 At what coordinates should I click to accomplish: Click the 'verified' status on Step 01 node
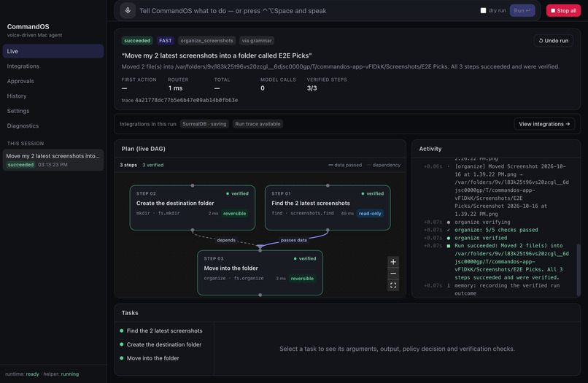coord(372,193)
